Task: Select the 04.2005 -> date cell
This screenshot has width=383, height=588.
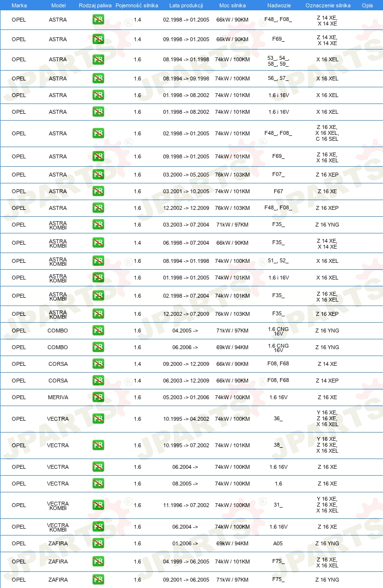Action: click(x=185, y=331)
